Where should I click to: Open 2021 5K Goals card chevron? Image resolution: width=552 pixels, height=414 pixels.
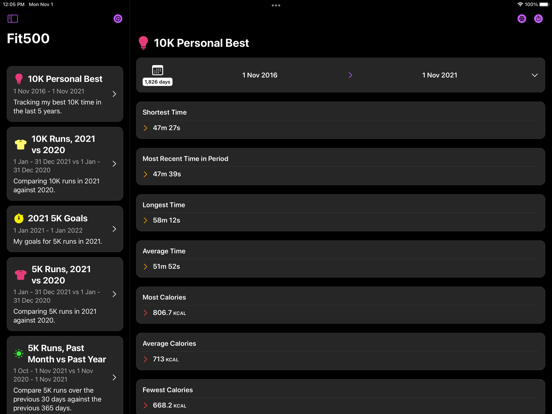114,229
